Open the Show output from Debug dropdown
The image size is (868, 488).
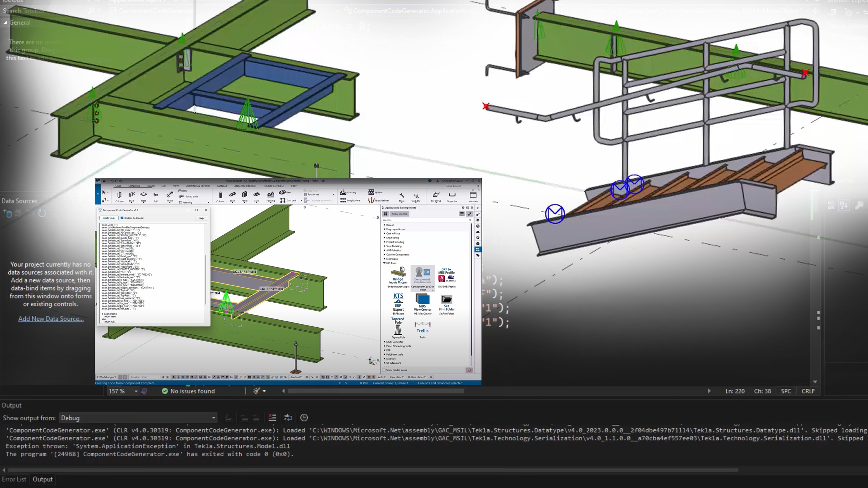(139, 418)
